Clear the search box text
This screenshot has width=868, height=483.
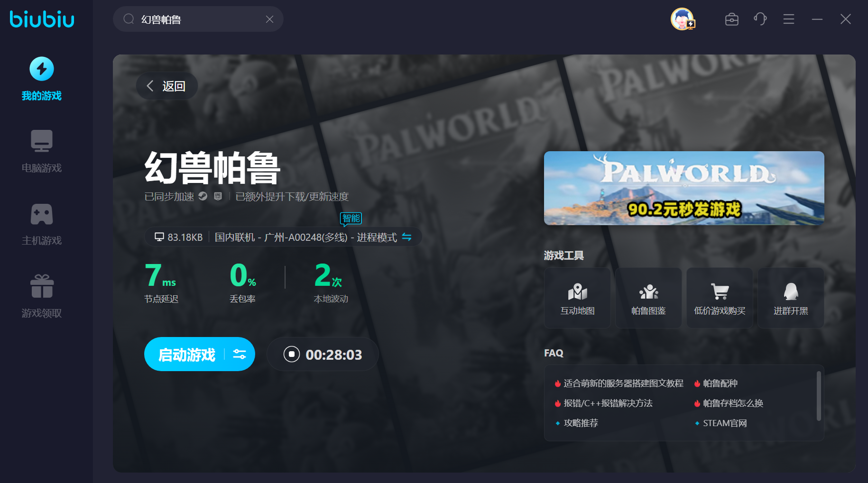(x=269, y=19)
